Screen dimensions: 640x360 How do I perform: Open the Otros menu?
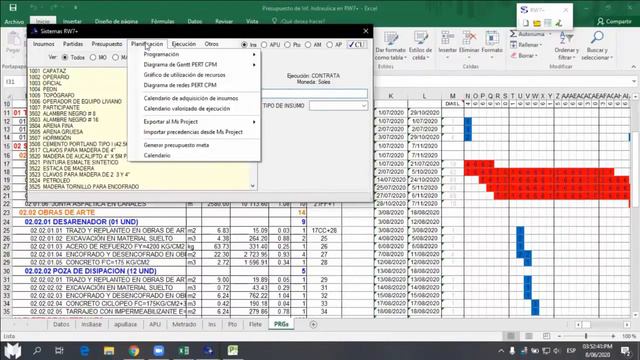point(211,44)
